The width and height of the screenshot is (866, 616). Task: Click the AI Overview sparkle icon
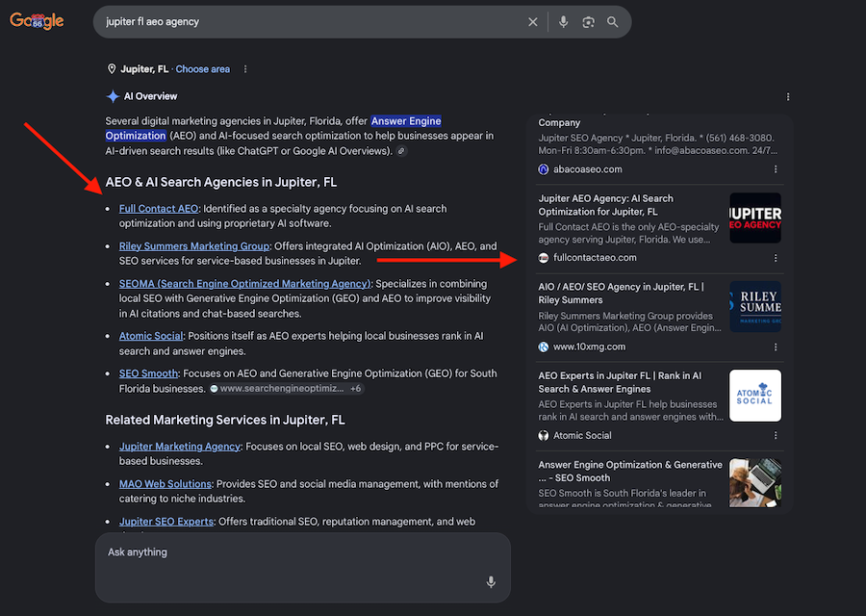pyautogui.click(x=113, y=96)
